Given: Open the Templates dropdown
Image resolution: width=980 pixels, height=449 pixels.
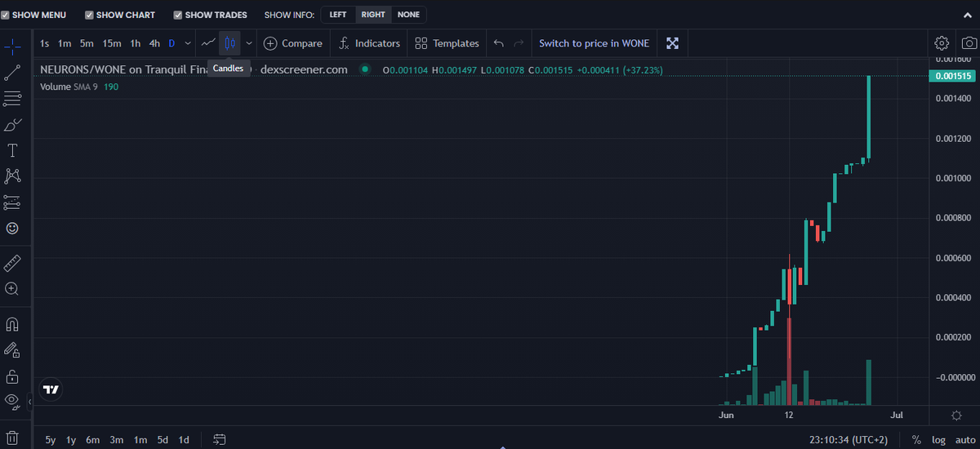Looking at the screenshot, I should coord(447,43).
